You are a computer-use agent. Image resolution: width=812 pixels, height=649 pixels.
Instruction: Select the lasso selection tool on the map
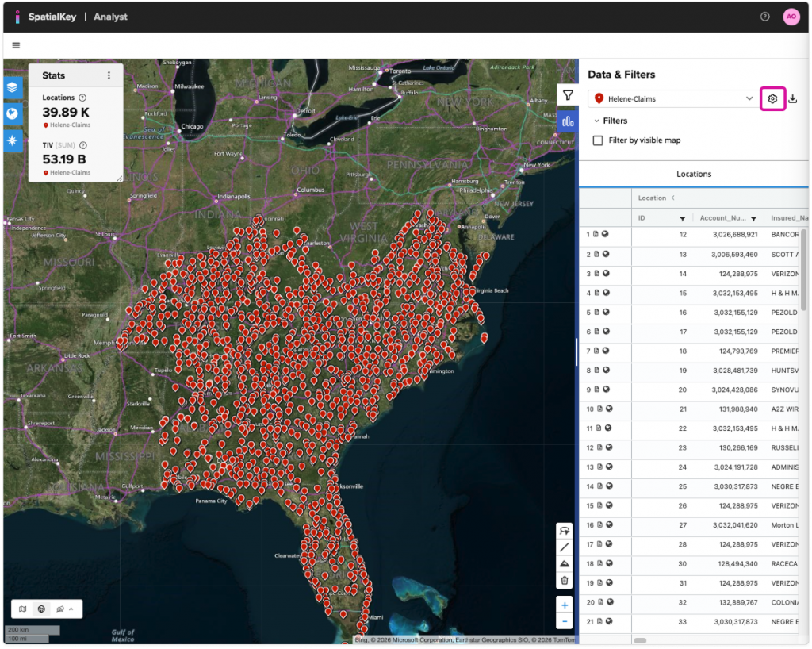tap(565, 530)
